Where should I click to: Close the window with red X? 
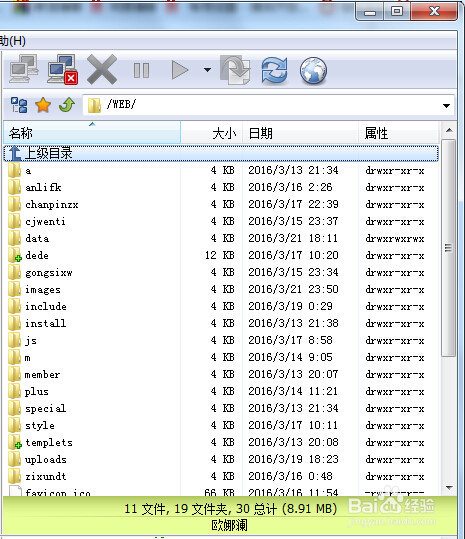434,11
